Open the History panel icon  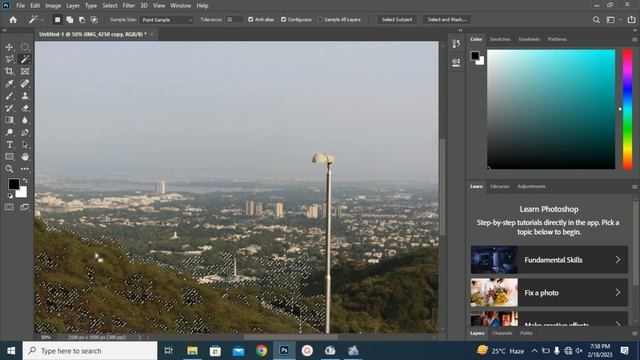click(456, 44)
